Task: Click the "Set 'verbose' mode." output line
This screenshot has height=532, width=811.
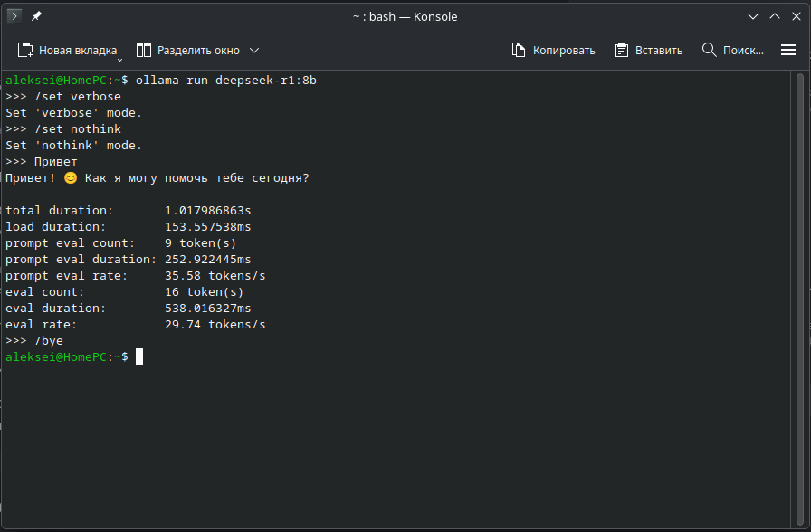Action: click(73, 113)
